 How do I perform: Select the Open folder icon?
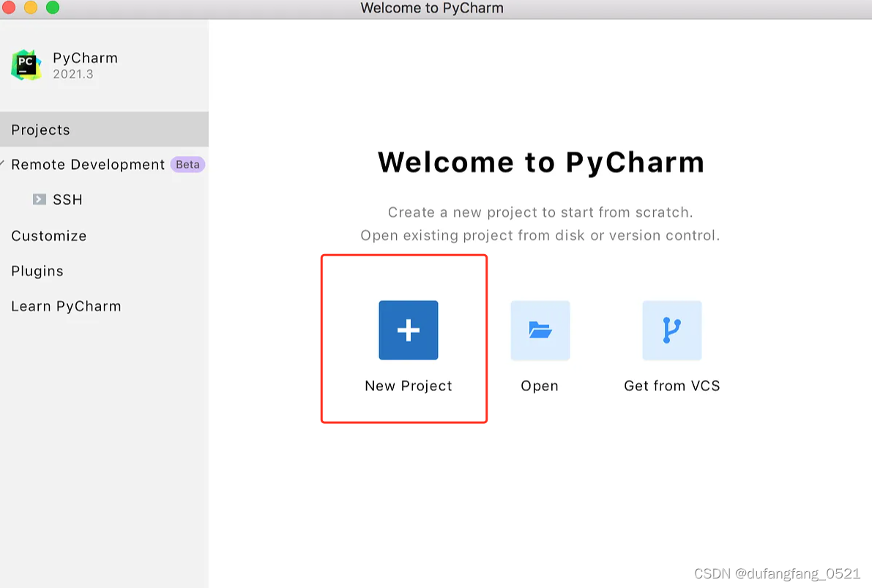coord(540,330)
